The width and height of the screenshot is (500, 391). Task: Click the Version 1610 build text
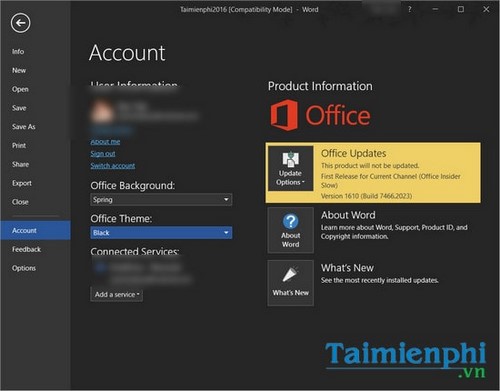(x=366, y=196)
